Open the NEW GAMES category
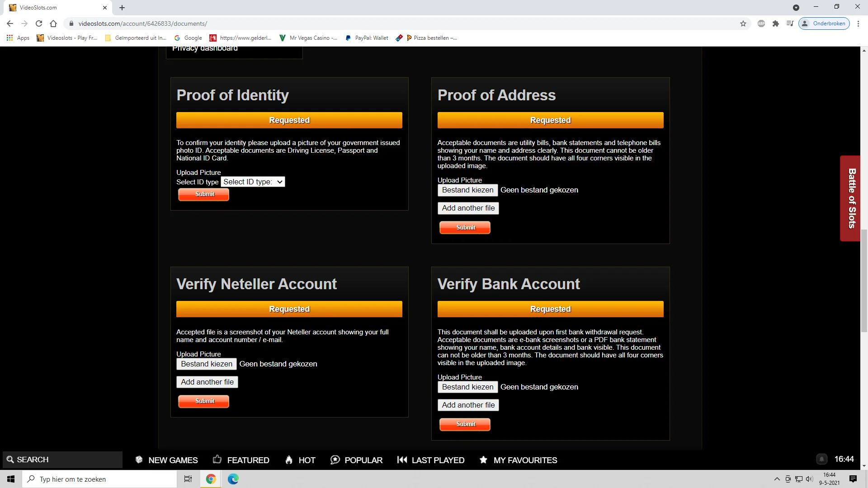The height and width of the screenshot is (488, 868). (166, 460)
